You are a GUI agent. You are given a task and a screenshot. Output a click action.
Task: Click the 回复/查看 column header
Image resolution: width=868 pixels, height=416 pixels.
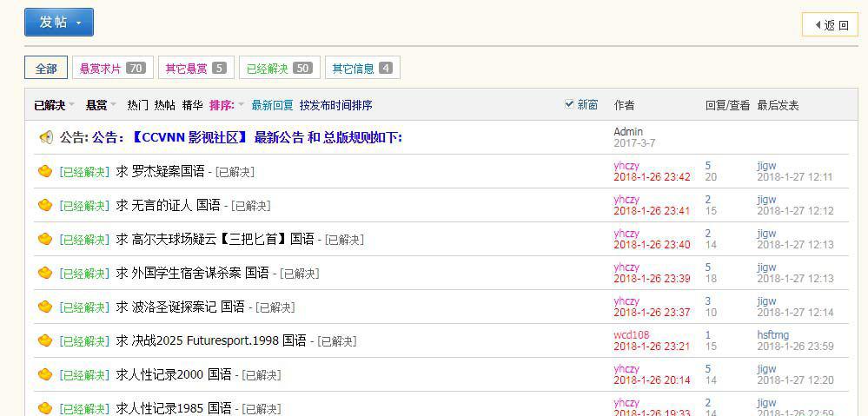728,105
